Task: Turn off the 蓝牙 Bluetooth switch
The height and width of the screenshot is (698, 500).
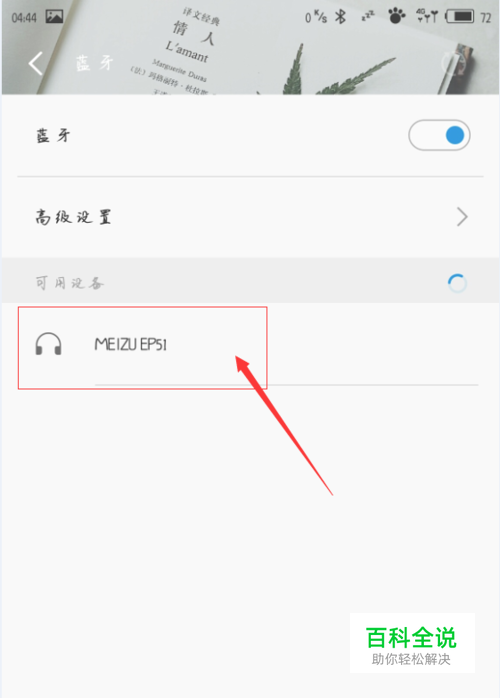Action: tap(439, 135)
